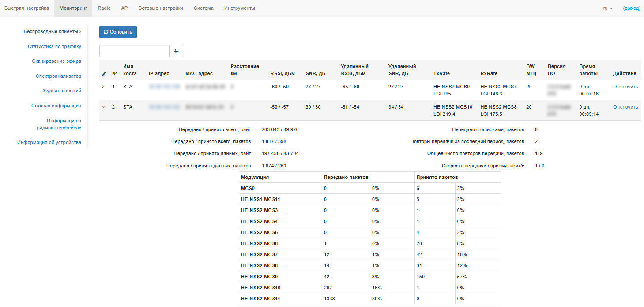Switch to the Radio tab
The height and width of the screenshot is (307, 644).
click(x=104, y=8)
